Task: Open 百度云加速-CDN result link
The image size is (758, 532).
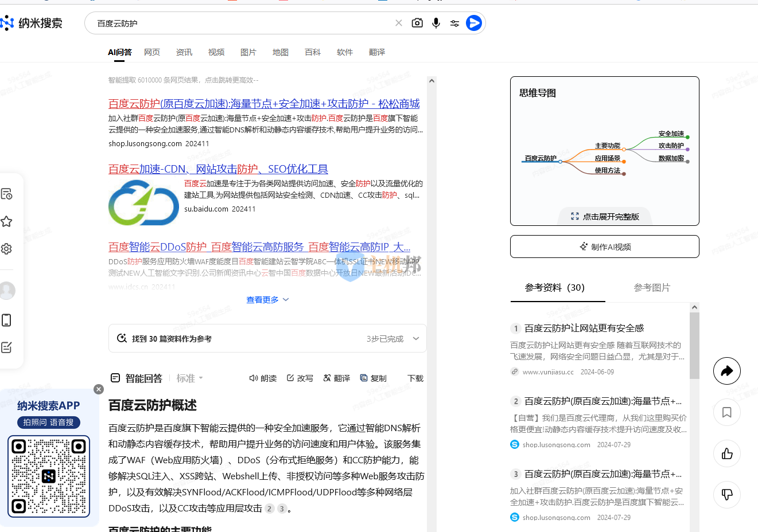Action: coord(218,169)
